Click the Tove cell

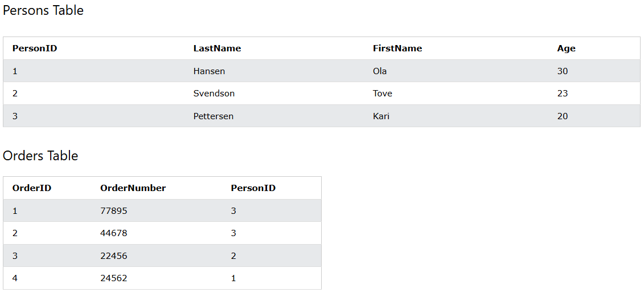383,94
